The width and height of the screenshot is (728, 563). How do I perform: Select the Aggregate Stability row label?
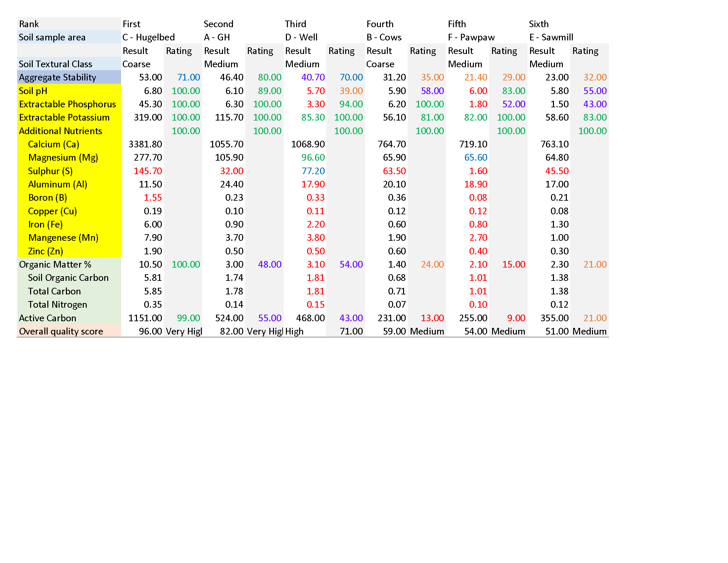(x=57, y=77)
